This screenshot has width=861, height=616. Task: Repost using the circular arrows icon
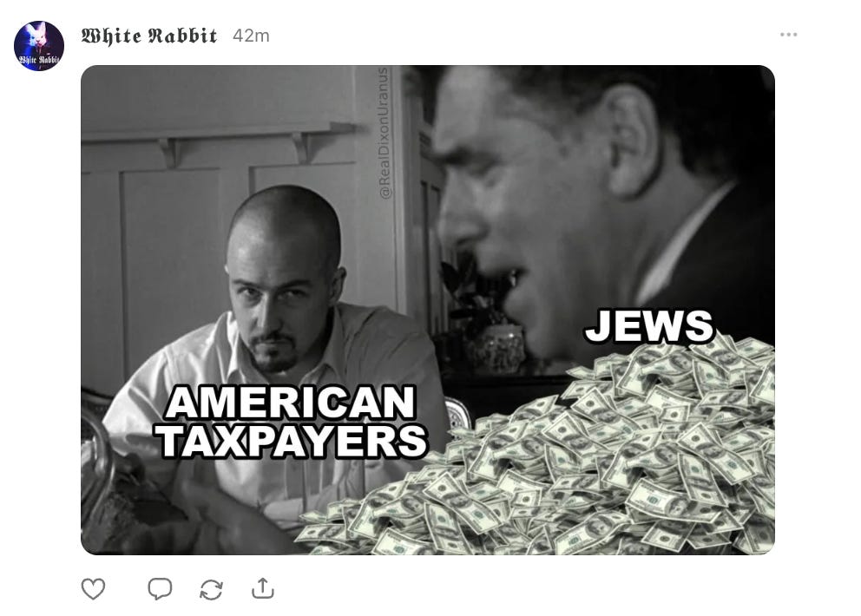tap(212, 590)
